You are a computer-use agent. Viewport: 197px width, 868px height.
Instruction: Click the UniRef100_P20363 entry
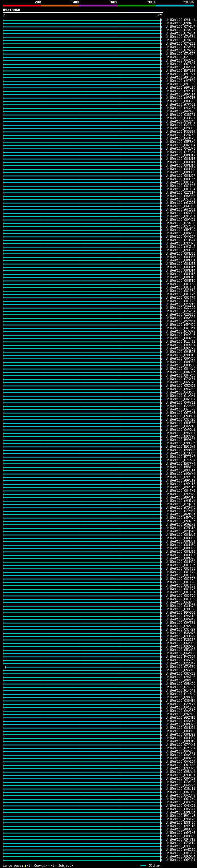180,128
